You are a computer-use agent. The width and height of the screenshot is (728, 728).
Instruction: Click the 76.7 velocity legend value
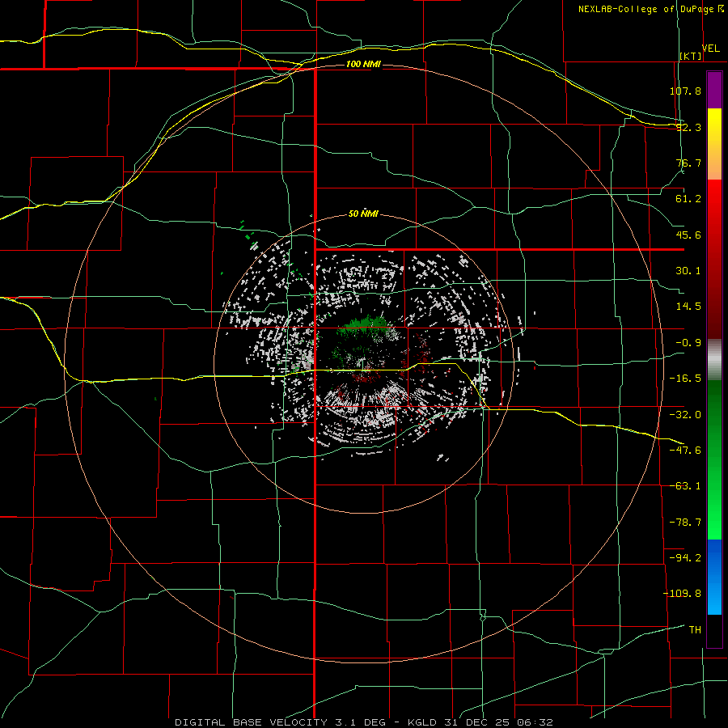pos(688,163)
